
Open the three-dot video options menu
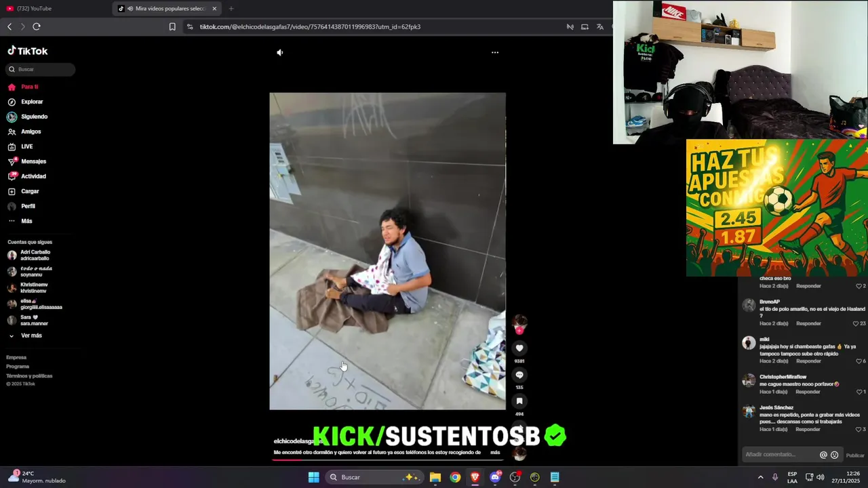click(x=495, y=52)
